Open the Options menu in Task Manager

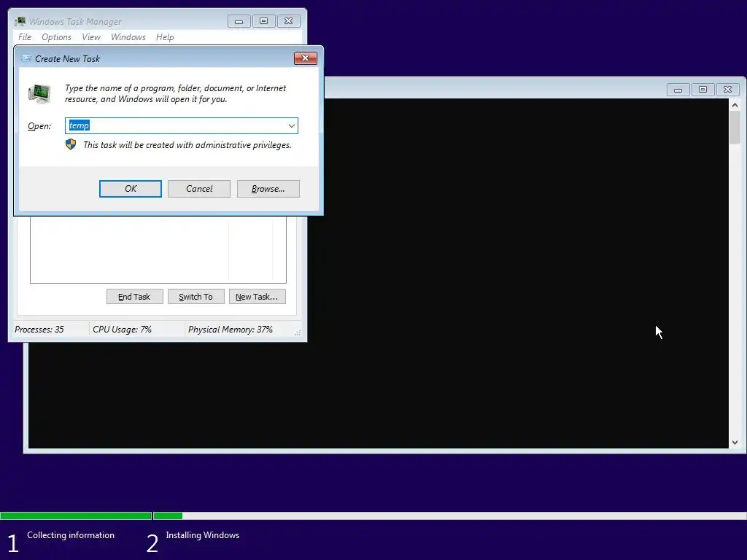tap(56, 37)
